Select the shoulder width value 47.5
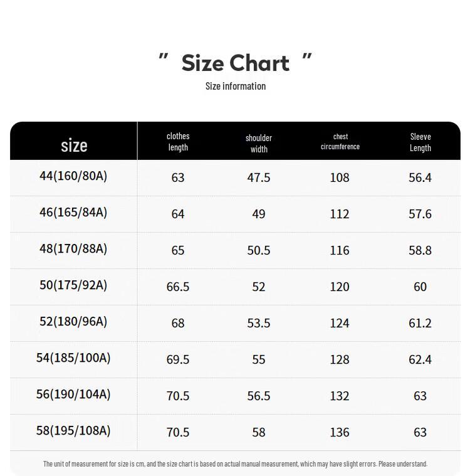 259,177
